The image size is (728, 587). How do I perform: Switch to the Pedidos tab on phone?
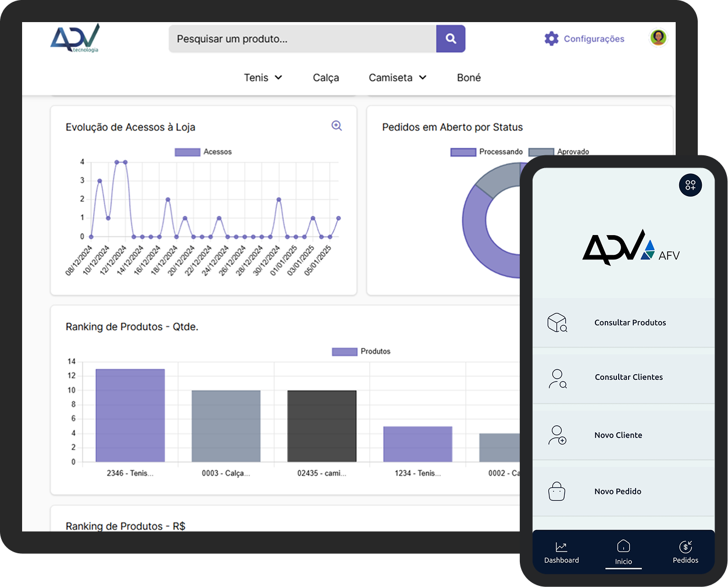tap(686, 552)
